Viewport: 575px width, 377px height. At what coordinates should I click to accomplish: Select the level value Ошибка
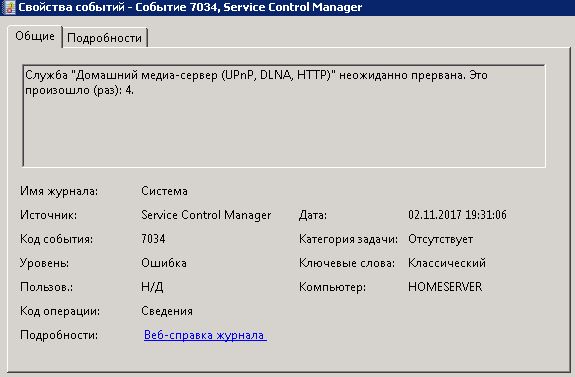164,263
